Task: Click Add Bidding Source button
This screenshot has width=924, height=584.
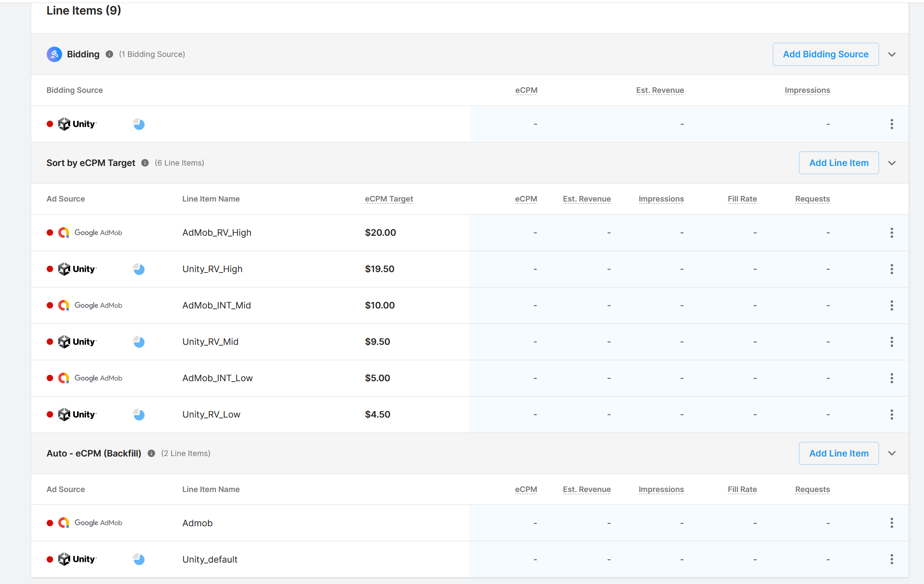Action: point(826,54)
